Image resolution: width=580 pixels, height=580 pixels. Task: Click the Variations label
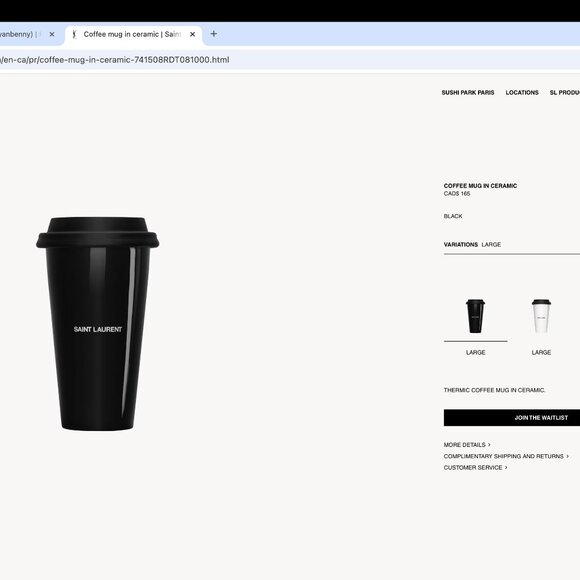pos(461,245)
